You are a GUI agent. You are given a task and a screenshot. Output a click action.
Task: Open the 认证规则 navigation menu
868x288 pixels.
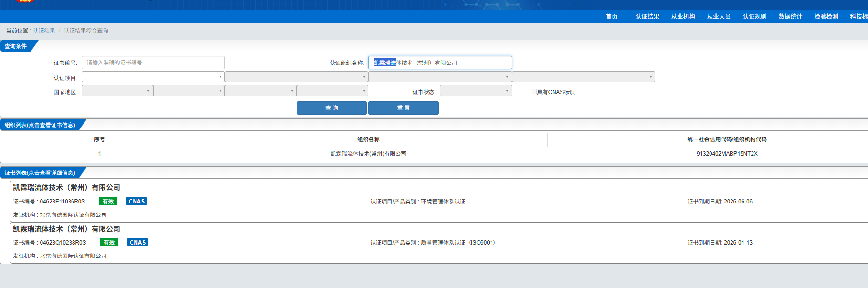[x=754, y=17]
